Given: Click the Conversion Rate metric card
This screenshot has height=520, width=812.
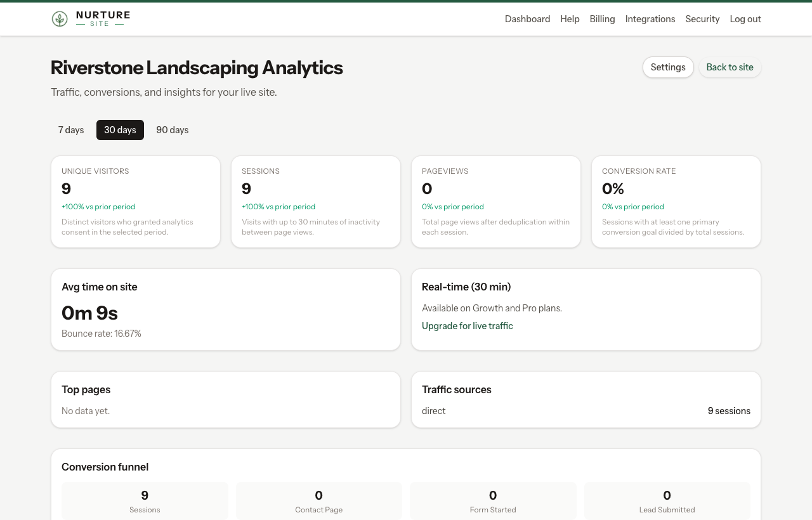Looking at the screenshot, I should point(676,202).
